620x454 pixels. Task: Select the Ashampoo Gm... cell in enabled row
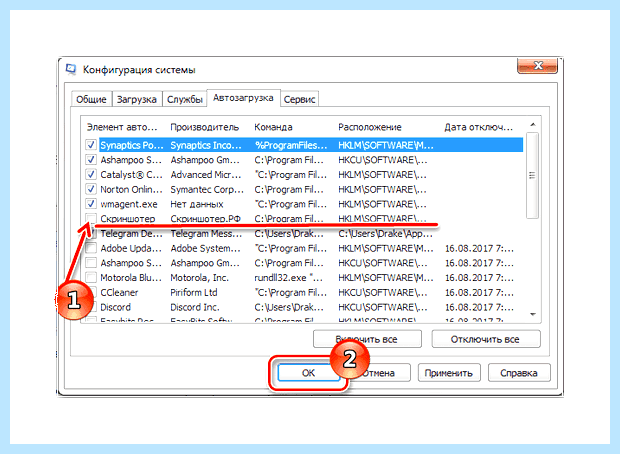tap(205, 160)
